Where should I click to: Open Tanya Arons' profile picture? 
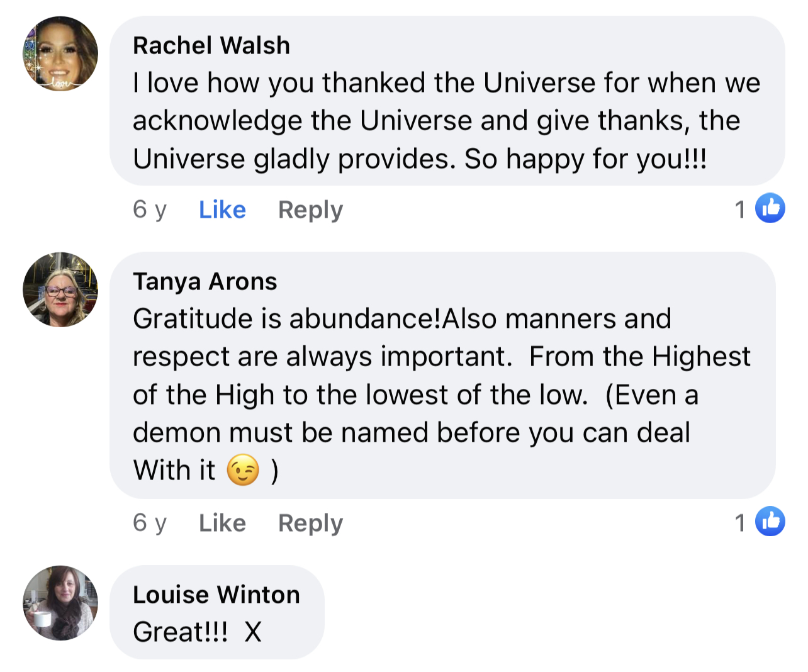60,289
